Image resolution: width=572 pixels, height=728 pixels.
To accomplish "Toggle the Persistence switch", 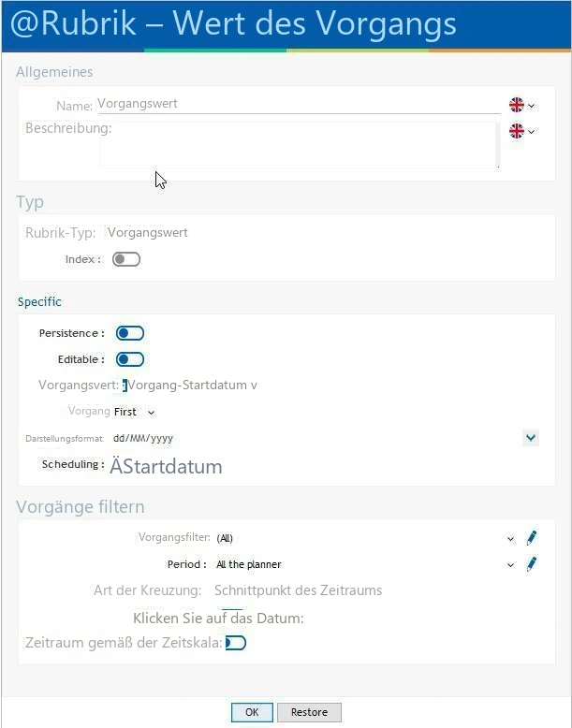I will [x=130, y=333].
